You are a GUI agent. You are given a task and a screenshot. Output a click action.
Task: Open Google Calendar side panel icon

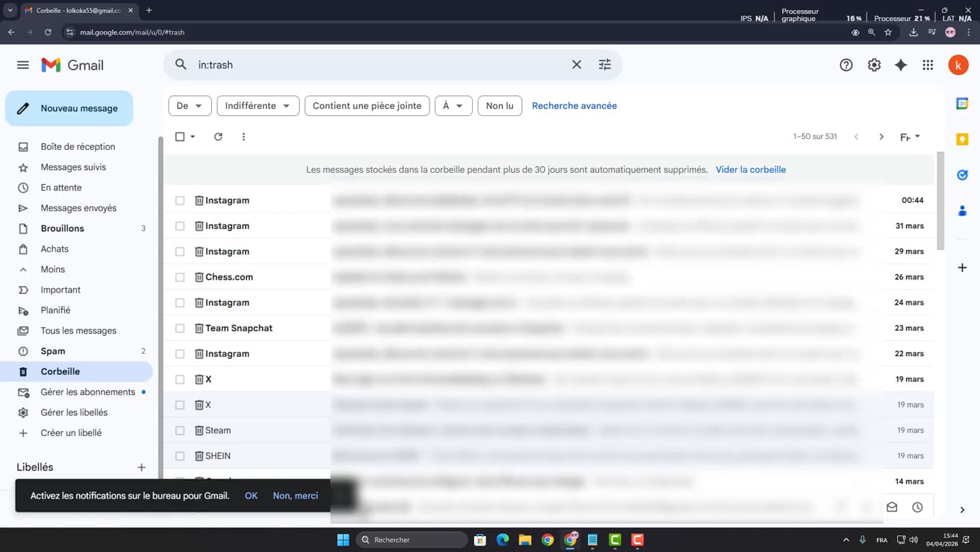coord(962,104)
